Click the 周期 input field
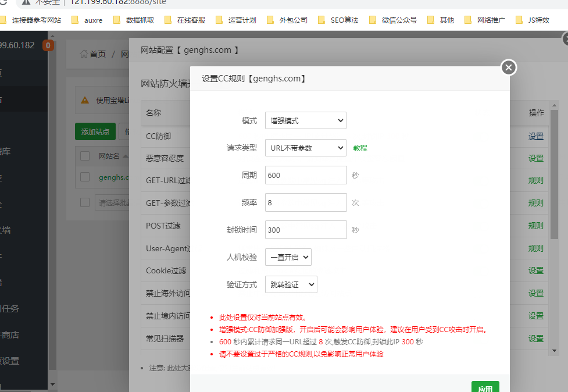 [x=306, y=175]
